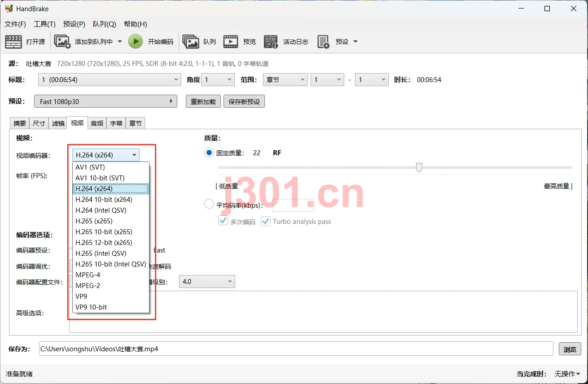
Task: Select H.264 10-bit (x264) encoder option
Action: point(111,200)
